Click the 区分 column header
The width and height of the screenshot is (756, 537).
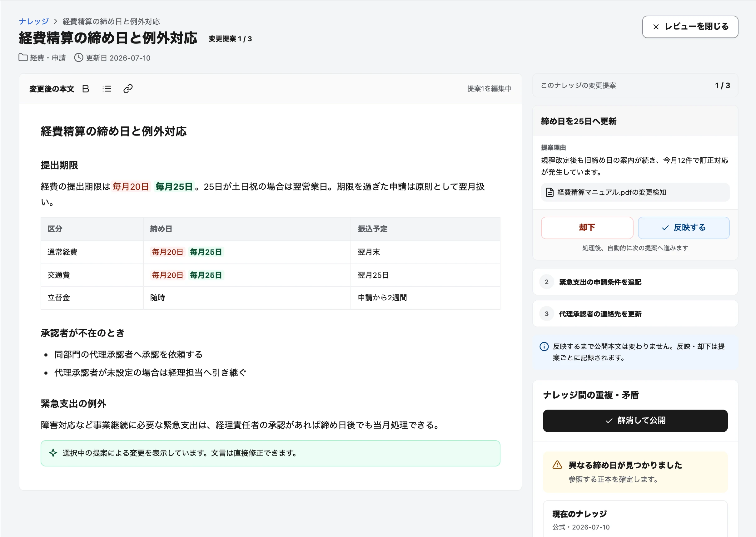point(92,229)
